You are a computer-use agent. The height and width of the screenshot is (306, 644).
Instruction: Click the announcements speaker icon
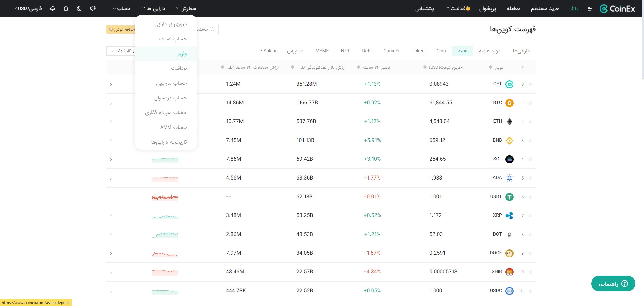(93, 8)
